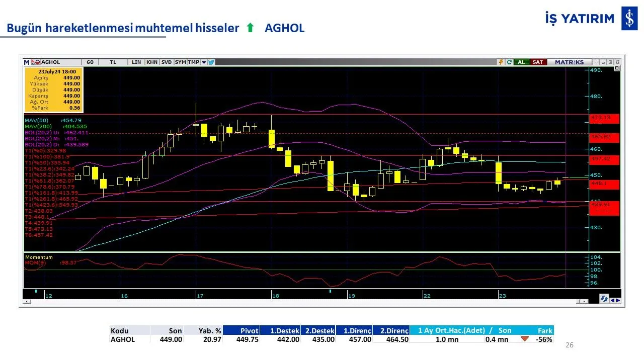Change the 60 period field
This screenshot has height=362, width=644.
(90, 62)
